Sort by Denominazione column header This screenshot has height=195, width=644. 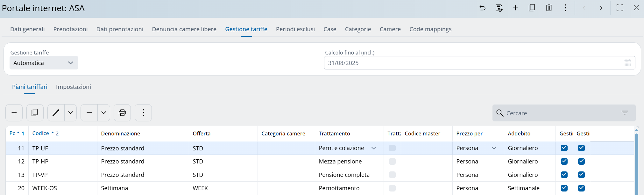[x=143, y=134]
